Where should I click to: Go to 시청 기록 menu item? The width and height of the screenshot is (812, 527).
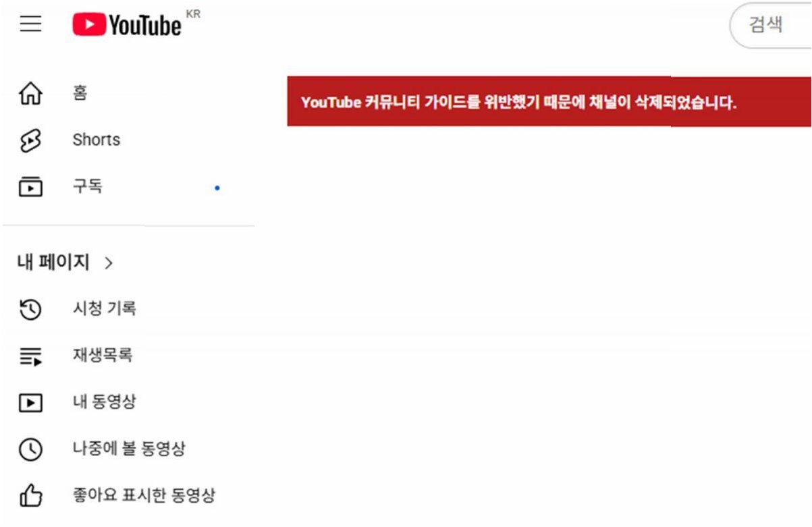click(x=105, y=308)
